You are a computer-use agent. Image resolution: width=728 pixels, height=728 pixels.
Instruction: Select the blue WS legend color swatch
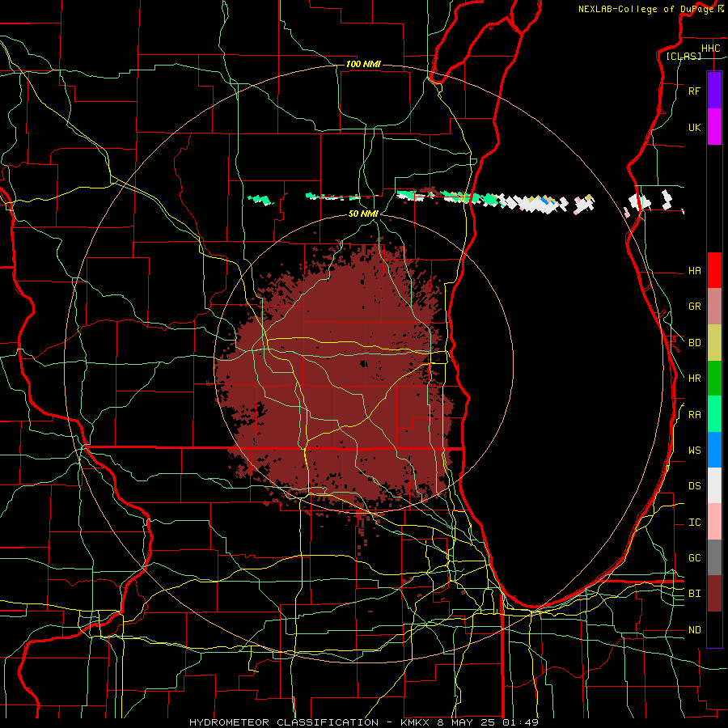pos(714,450)
